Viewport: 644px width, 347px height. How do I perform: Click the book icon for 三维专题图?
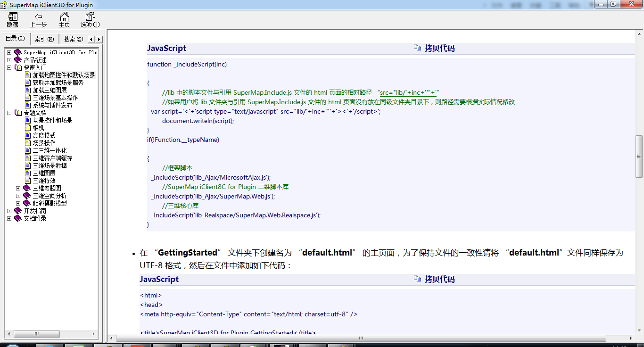click(x=27, y=188)
